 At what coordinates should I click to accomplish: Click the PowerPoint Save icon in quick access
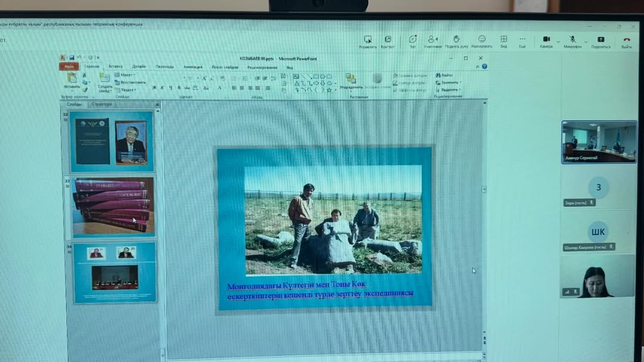click(72, 58)
